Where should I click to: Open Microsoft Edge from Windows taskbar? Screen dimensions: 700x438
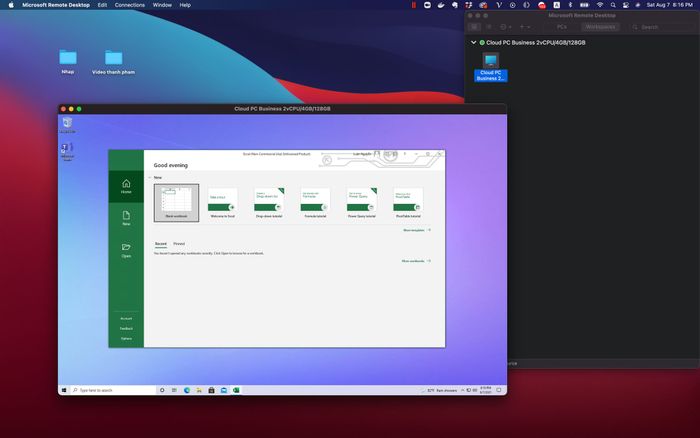click(187, 390)
